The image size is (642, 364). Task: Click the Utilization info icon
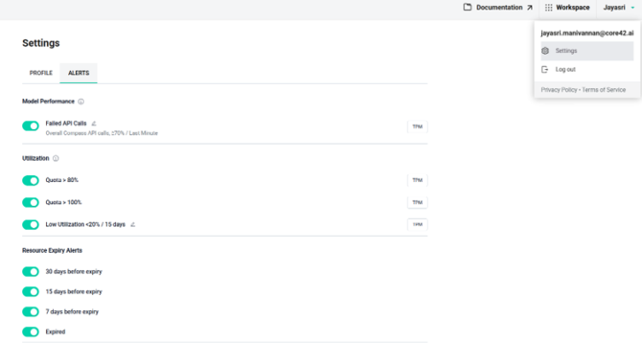pos(56,158)
